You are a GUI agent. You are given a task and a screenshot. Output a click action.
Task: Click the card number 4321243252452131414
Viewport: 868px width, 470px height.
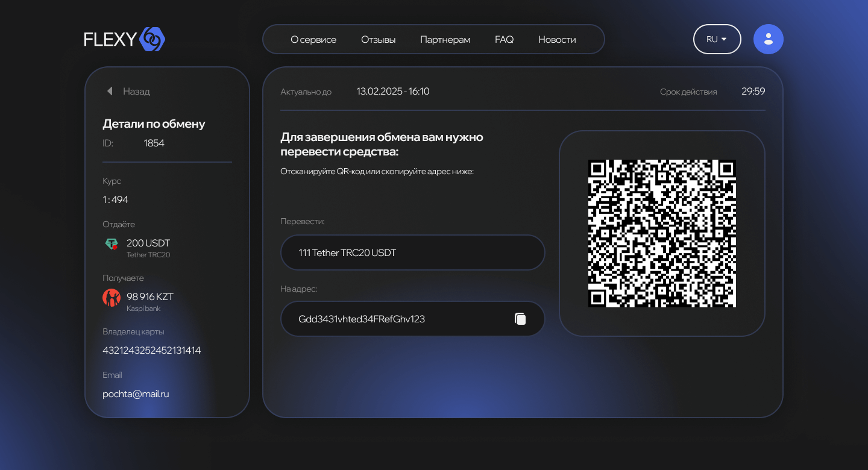(x=152, y=350)
